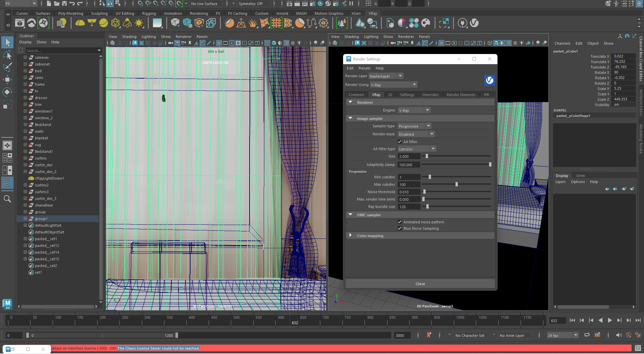Select the chandilear node in Outliner
This screenshot has width=644, height=354.
pyautogui.click(x=44, y=205)
